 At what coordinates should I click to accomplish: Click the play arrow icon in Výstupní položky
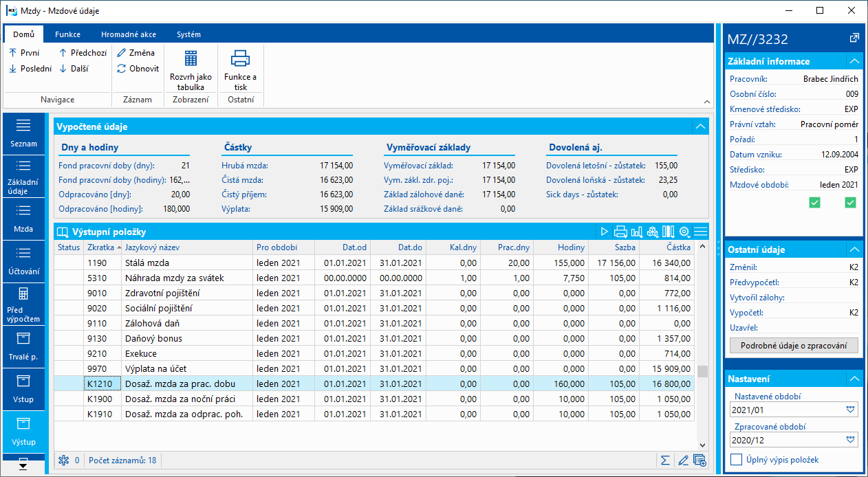[605, 232]
